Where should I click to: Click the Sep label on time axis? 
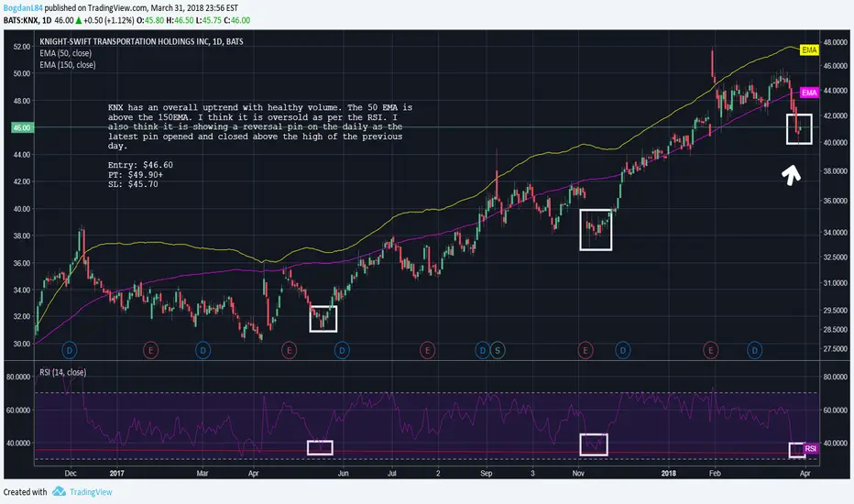click(487, 473)
